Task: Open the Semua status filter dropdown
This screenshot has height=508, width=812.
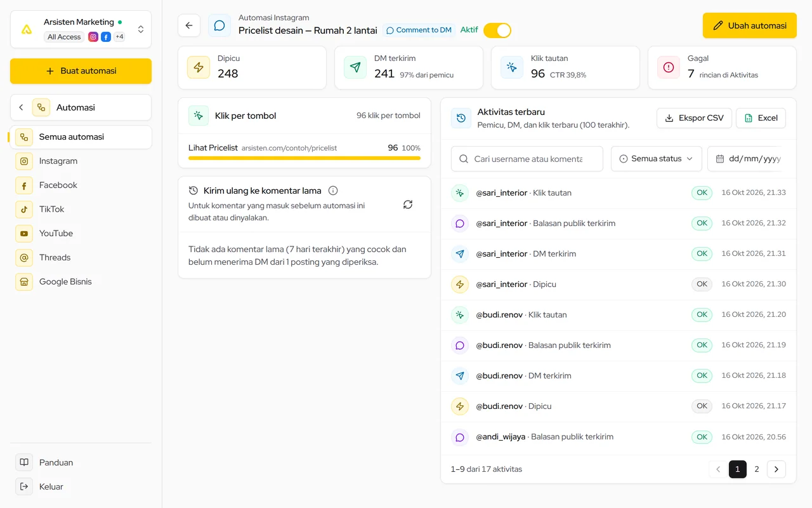Action: [x=657, y=159]
